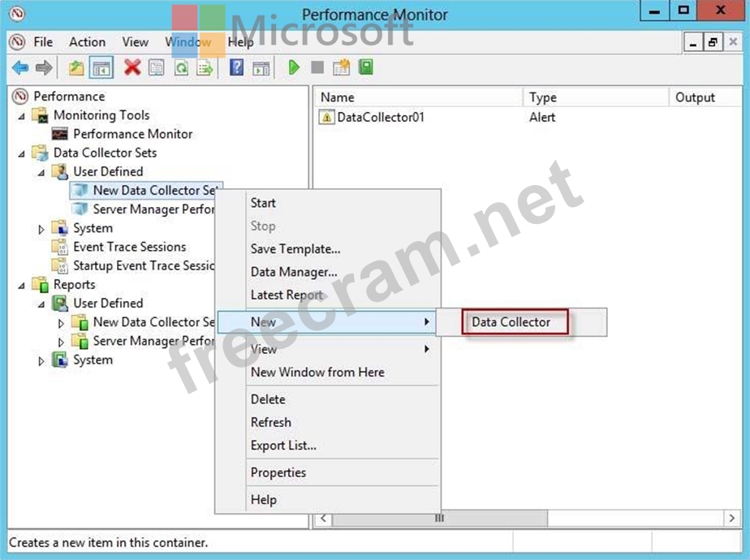
Task: Start the data collector set with green play icon
Action: (294, 67)
